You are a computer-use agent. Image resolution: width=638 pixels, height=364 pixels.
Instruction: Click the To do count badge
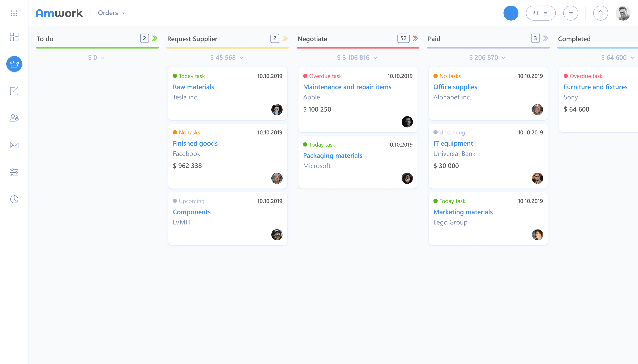144,38
